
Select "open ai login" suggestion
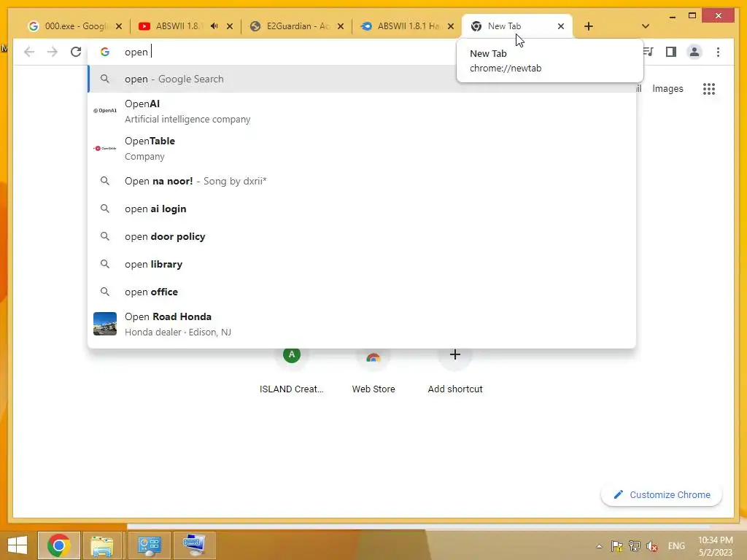pyautogui.click(x=362, y=209)
